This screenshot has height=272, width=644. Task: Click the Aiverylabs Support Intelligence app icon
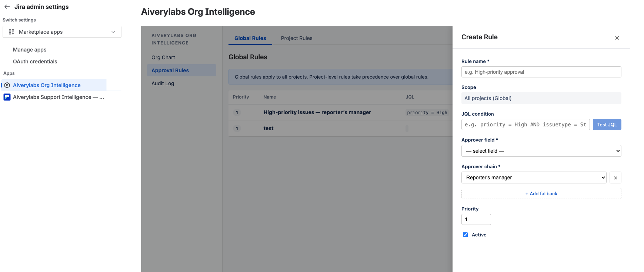tap(7, 97)
